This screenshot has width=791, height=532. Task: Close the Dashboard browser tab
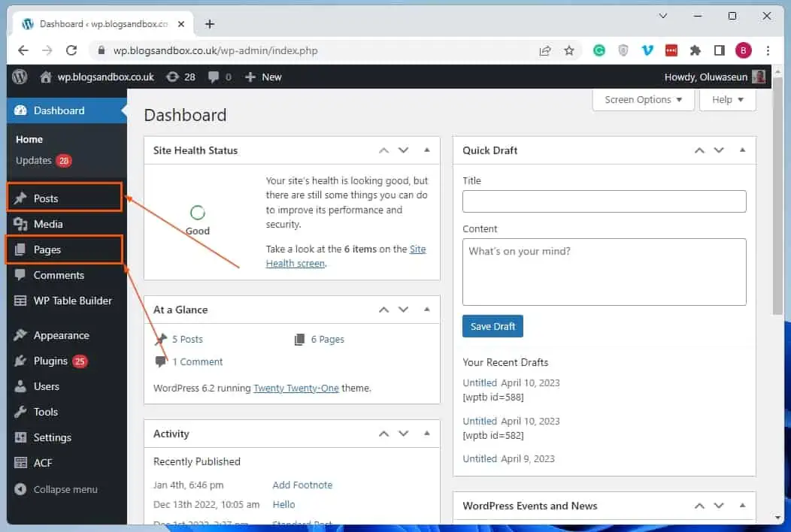click(x=181, y=24)
